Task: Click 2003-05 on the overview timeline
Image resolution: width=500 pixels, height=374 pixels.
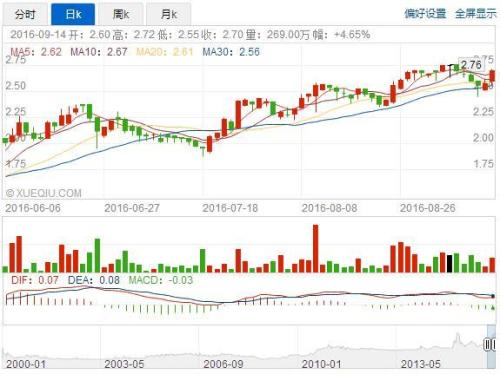Action: 124,364
